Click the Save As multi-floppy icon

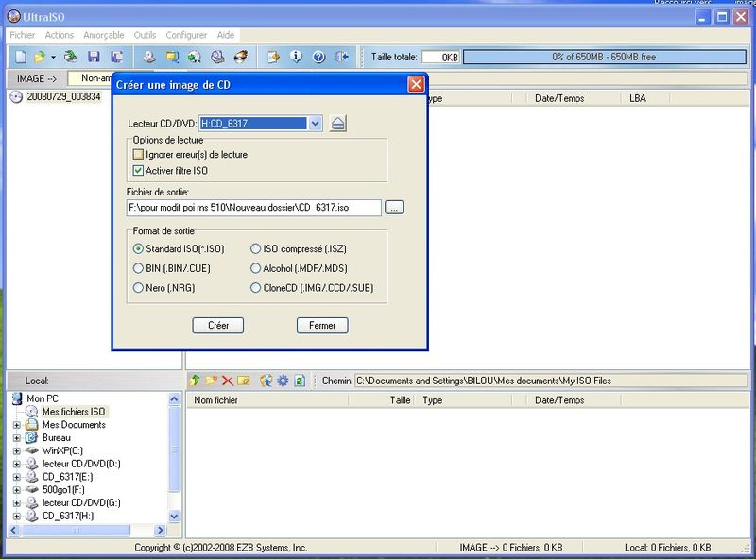point(116,57)
